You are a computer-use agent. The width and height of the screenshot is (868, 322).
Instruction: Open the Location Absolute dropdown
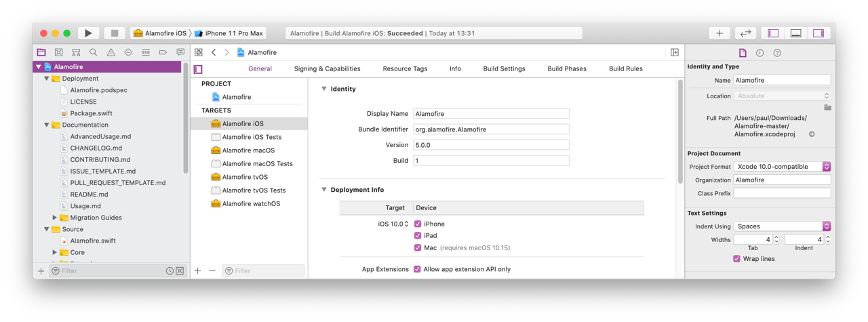782,96
